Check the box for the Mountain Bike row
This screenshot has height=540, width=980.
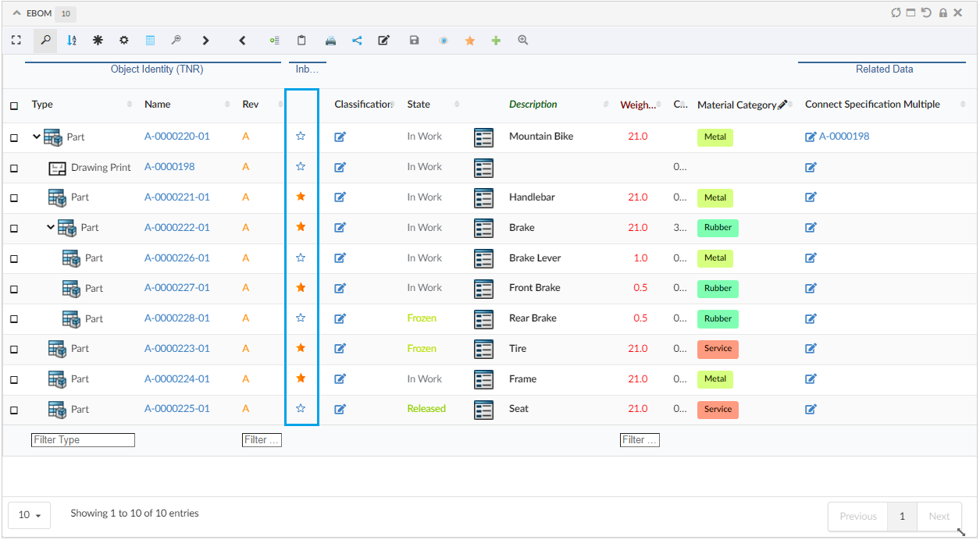14,137
